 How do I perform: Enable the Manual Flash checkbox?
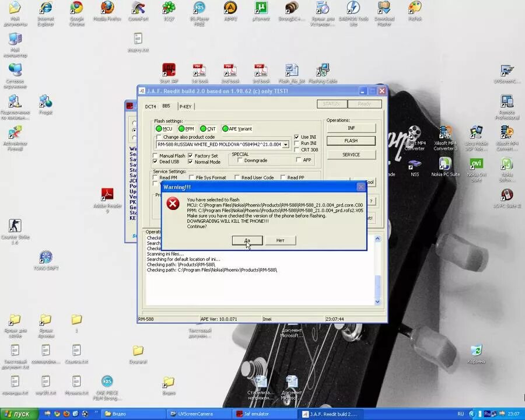click(155, 156)
